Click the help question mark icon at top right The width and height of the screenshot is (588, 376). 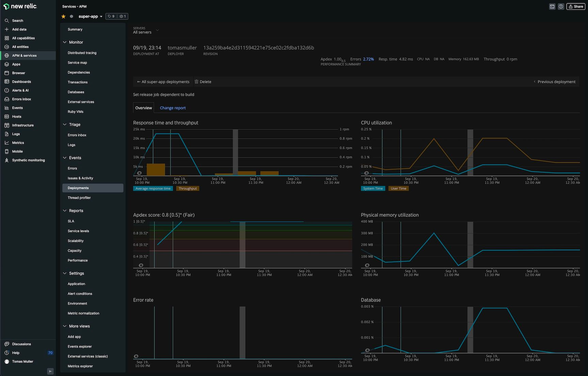click(x=561, y=6)
